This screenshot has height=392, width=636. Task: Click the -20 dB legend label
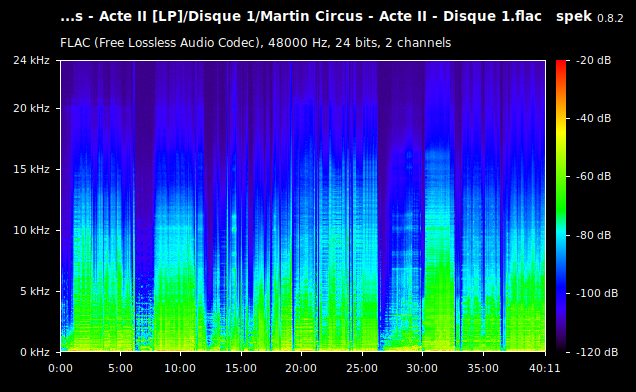pos(593,60)
